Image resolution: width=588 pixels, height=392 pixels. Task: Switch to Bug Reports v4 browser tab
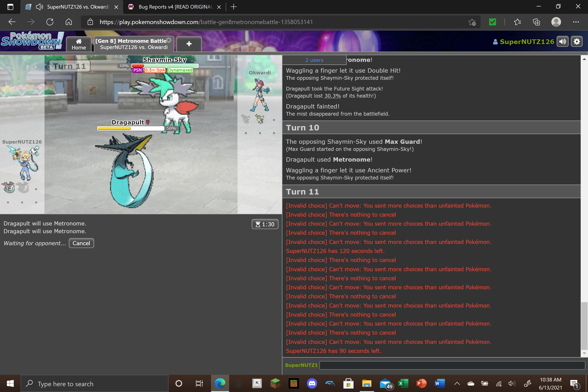175,7
